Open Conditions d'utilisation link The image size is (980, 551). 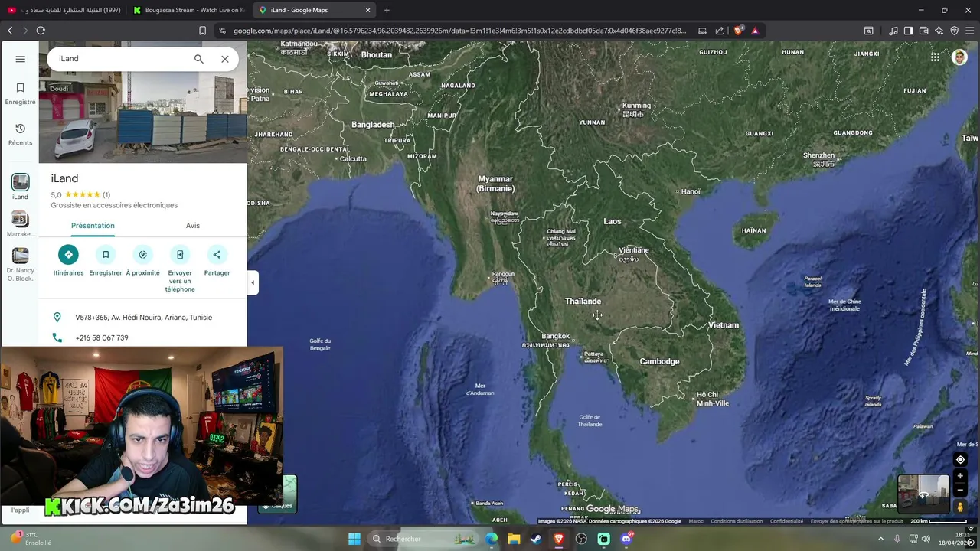click(x=737, y=521)
